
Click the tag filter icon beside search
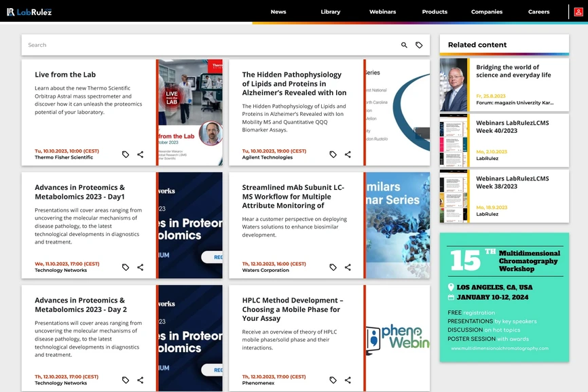tap(419, 44)
